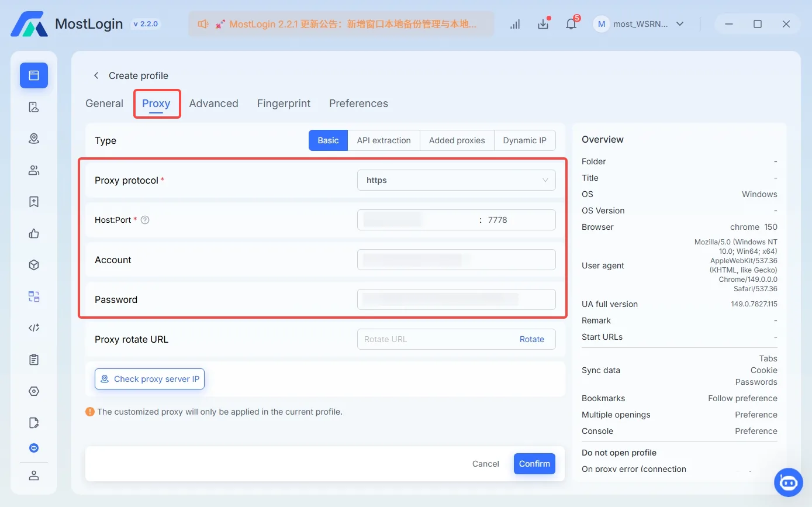The height and width of the screenshot is (507, 812).
Task: Expand the Proxy protocol https dropdown
Action: 457,180
